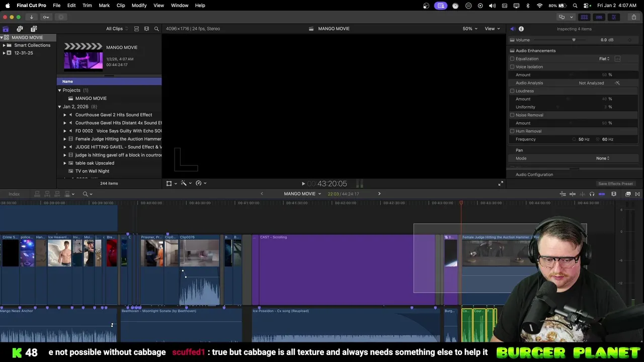Enable the Loudness checkbox
The width and height of the screenshot is (644, 362).
tap(512, 91)
